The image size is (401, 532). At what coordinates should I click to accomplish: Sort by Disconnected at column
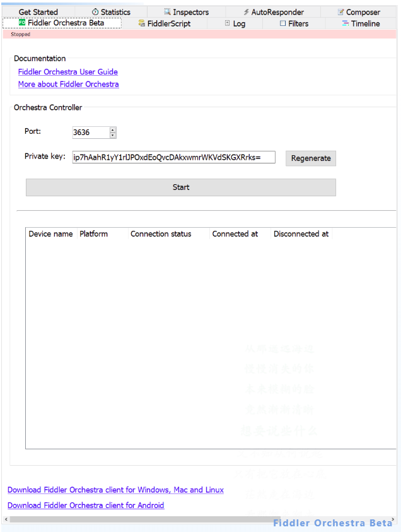tap(301, 233)
